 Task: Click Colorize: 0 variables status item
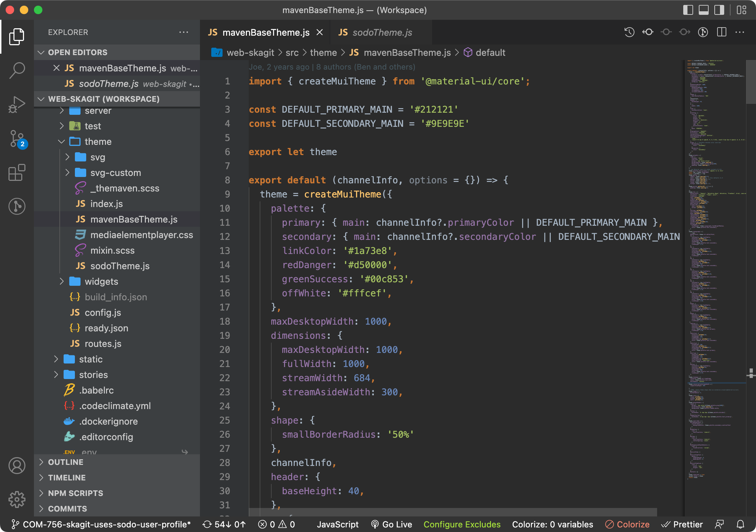(x=553, y=524)
